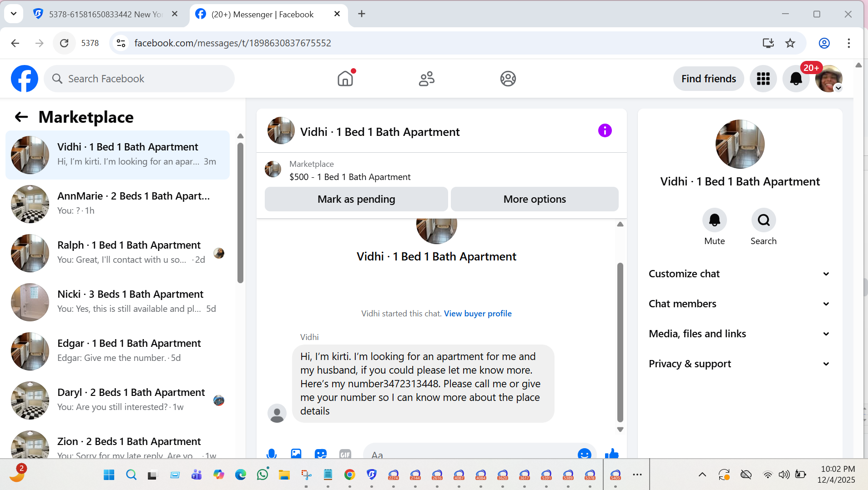
Task: Choose a sticker from the sticker icon
Action: tap(321, 453)
